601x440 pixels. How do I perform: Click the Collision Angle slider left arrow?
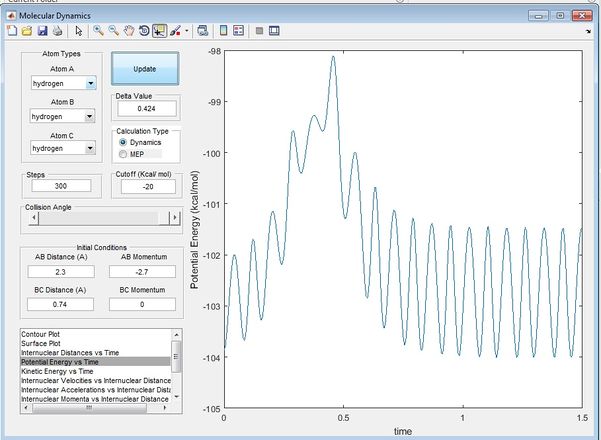(34, 218)
